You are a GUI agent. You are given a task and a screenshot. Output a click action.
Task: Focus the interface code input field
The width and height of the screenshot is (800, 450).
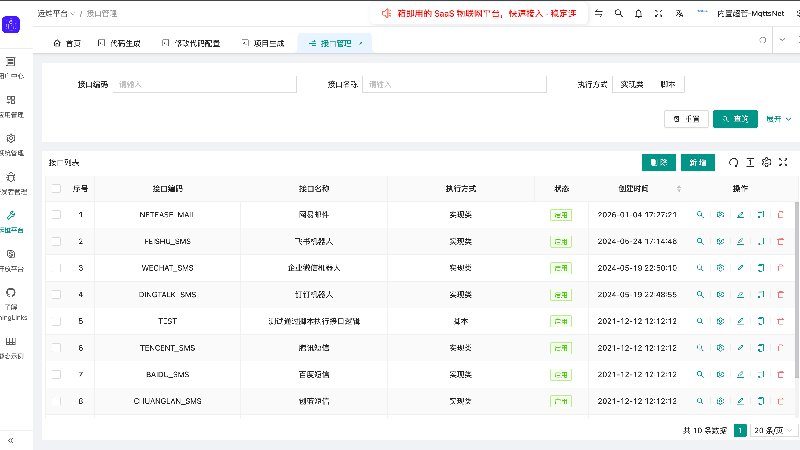[x=205, y=84]
